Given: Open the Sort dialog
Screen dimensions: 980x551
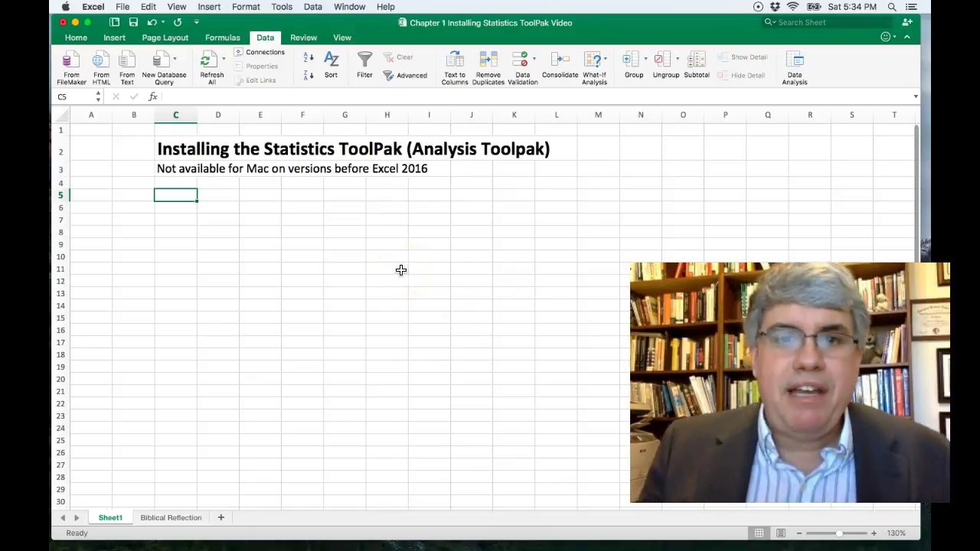Looking at the screenshot, I should click(x=331, y=65).
